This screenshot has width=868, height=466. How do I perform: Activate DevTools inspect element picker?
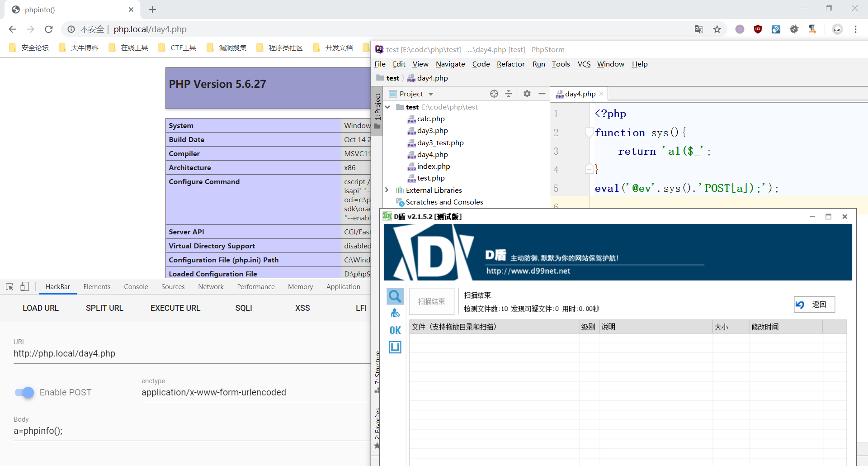click(x=9, y=287)
